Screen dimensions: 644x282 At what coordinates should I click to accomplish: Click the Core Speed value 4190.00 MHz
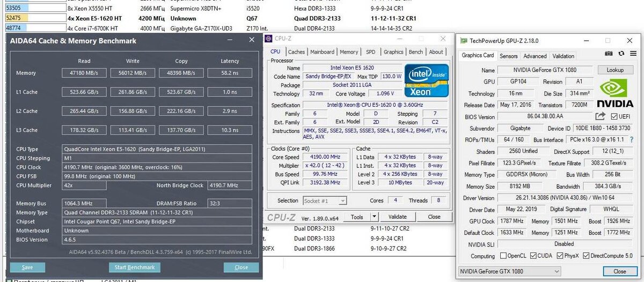tap(325, 157)
